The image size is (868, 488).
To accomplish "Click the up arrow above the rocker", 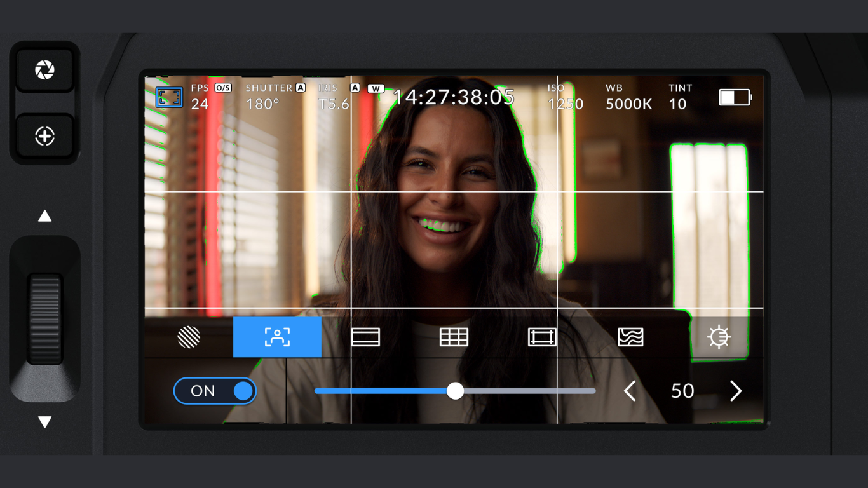I will [x=44, y=216].
